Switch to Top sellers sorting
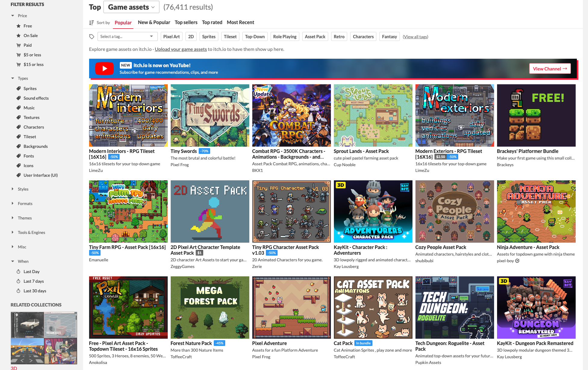The width and height of the screenshot is (588, 370). tap(186, 22)
